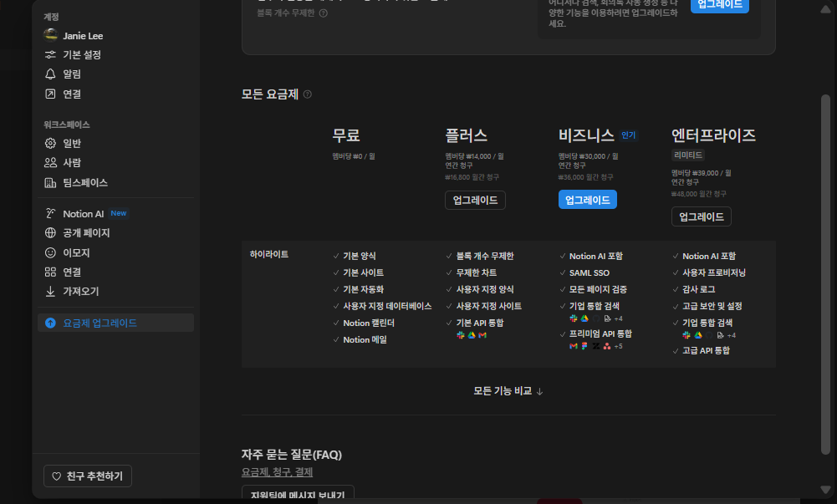
Task: Select 요금제 업그레이드 in sidebar
Action: point(116,323)
